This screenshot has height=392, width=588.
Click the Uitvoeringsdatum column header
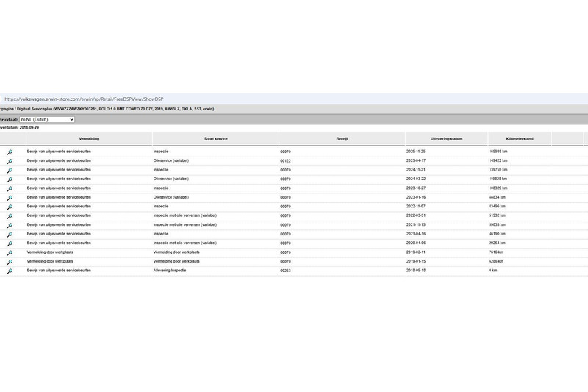click(x=445, y=138)
